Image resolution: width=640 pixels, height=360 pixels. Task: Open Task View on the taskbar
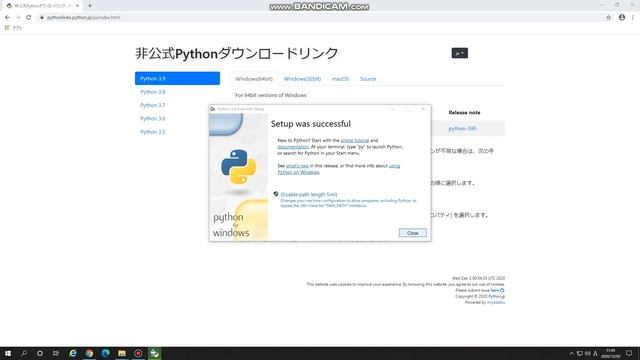point(56,353)
